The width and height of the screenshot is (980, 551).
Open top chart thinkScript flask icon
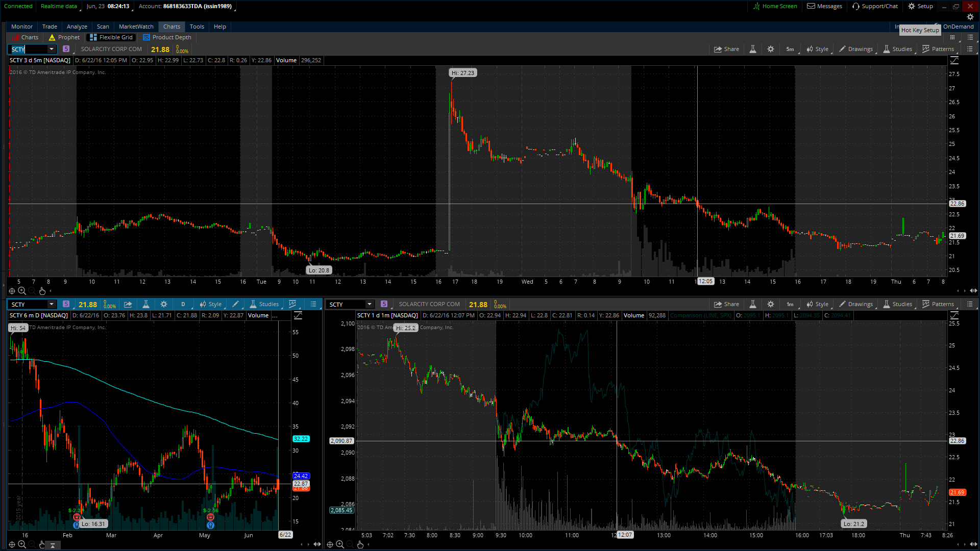(x=753, y=49)
